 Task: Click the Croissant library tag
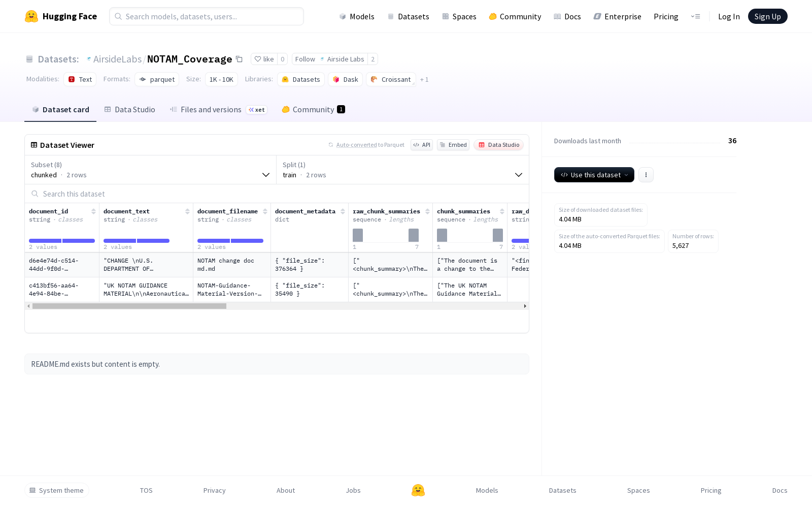[391, 79]
